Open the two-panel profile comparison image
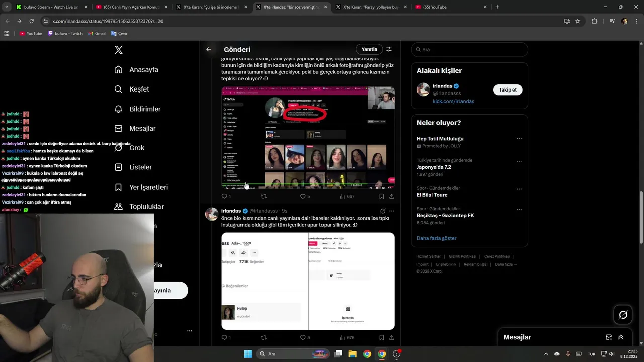Viewport: 644px width, 362px height. pos(308,281)
